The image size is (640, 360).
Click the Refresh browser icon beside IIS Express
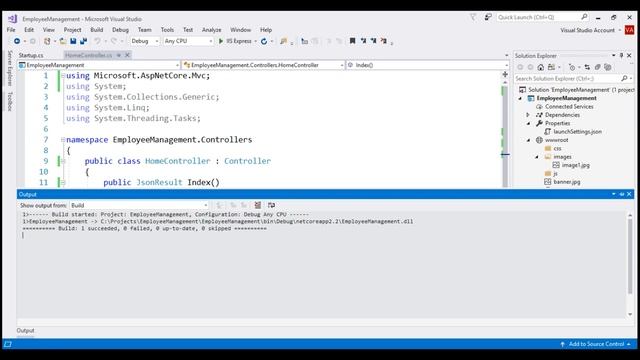click(264, 41)
